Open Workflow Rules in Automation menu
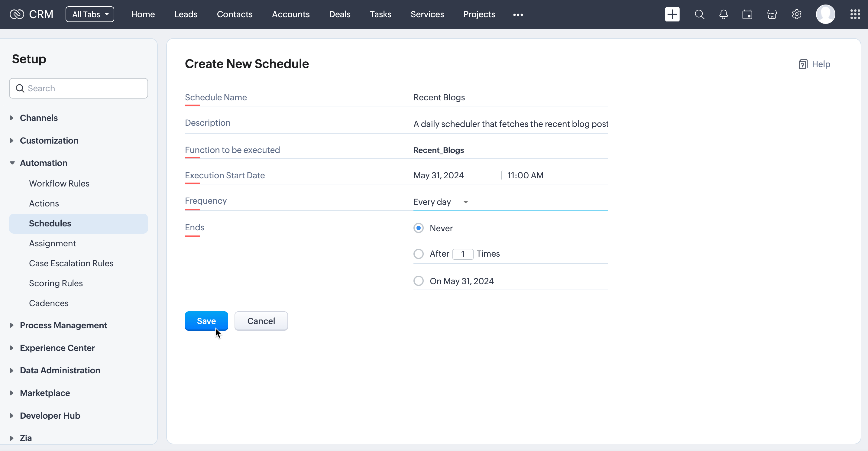The image size is (868, 451). click(59, 183)
